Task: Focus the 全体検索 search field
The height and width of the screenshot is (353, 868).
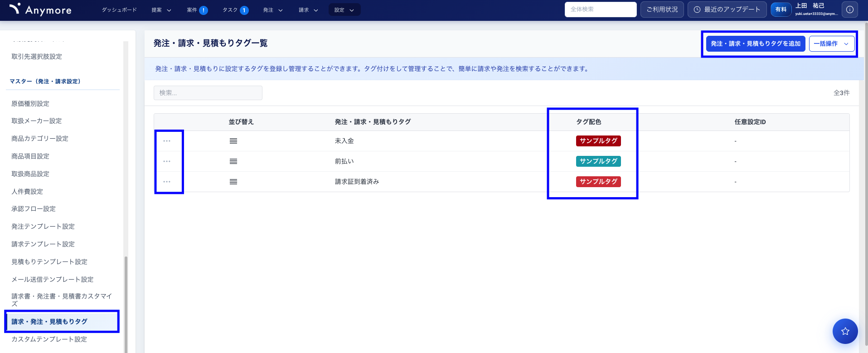Action: [601, 10]
